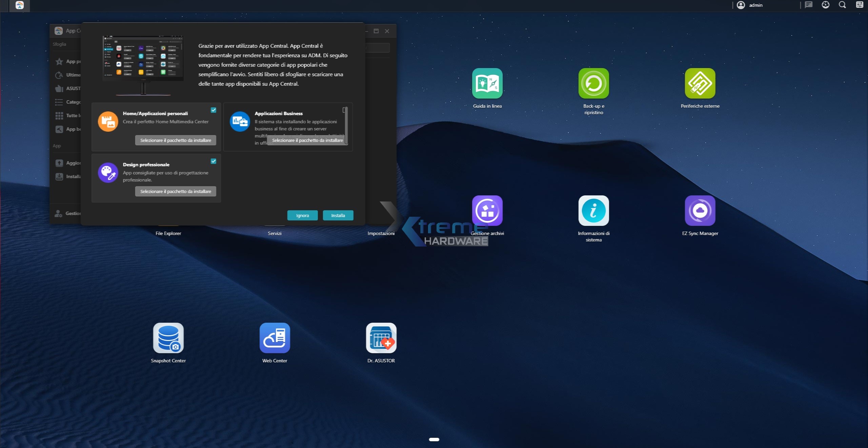Launch EZ Sync Manager
Image resolution: width=868 pixels, height=448 pixels.
700,211
